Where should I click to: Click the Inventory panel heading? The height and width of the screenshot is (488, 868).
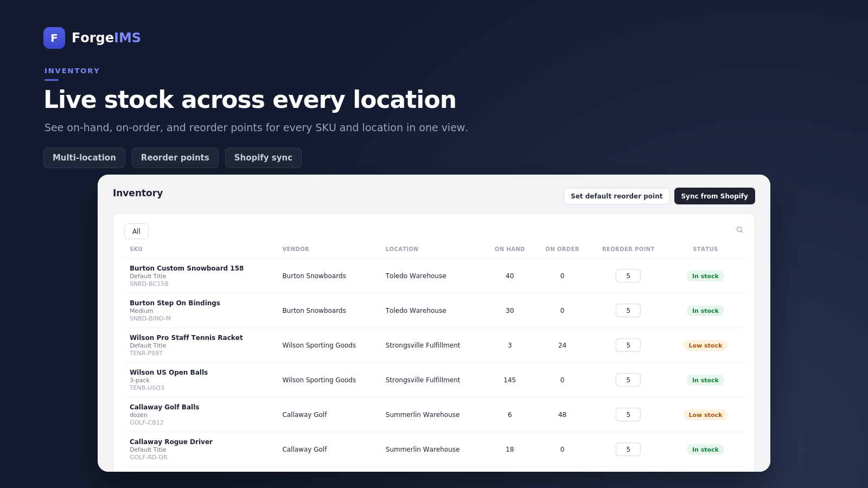click(x=138, y=193)
